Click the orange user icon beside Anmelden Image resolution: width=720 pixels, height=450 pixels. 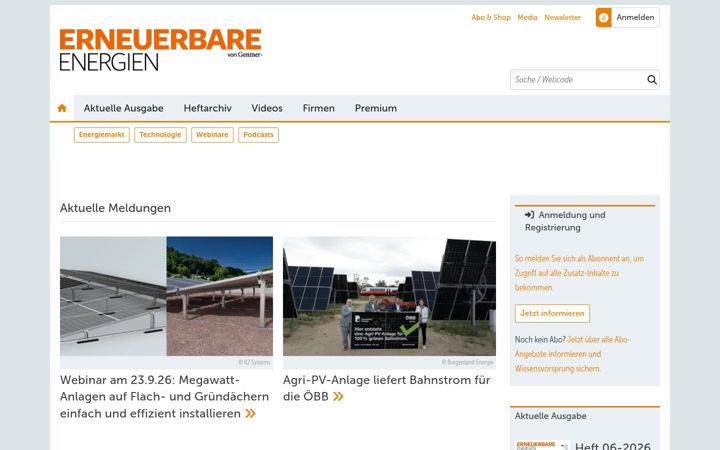coord(603,17)
